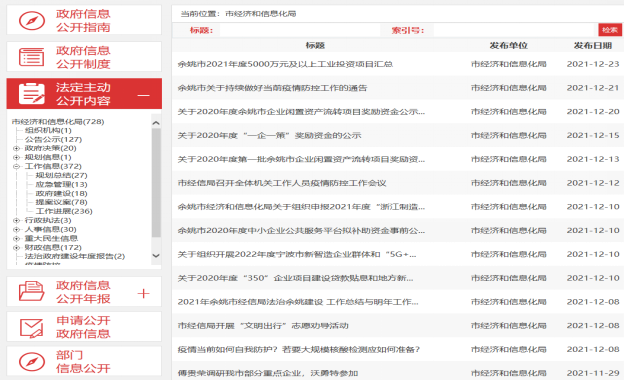Click the compass icon beside 部门信息公开
The height and width of the screenshot is (380, 625).
32,362
